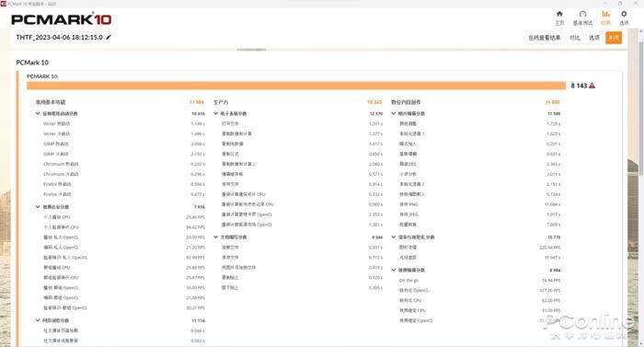The image size is (644, 347).
Task: Click the 生产力 section header
Action: (x=221, y=102)
